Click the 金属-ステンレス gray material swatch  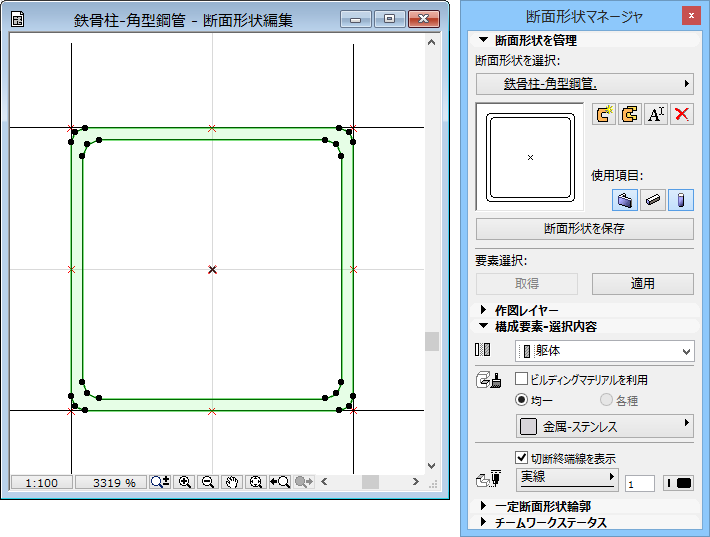click(x=528, y=426)
